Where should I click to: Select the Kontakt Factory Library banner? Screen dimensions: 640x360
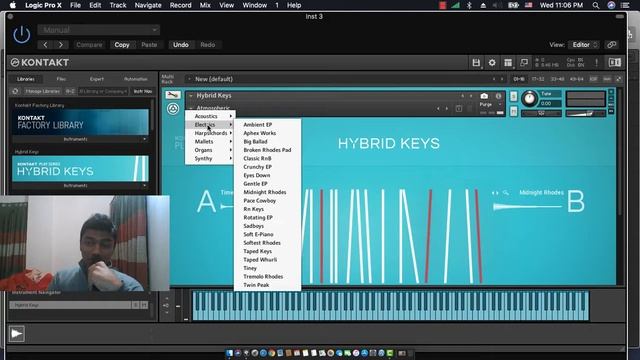[80, 122]
